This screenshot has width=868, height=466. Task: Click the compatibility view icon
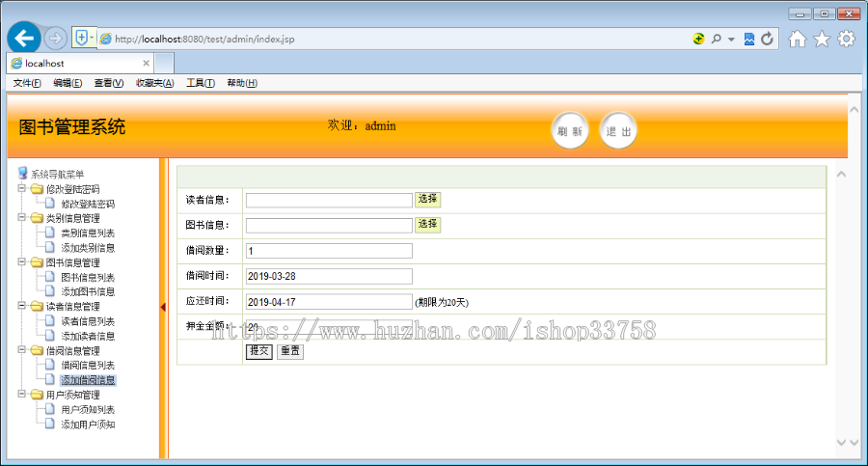coord(749,39)
